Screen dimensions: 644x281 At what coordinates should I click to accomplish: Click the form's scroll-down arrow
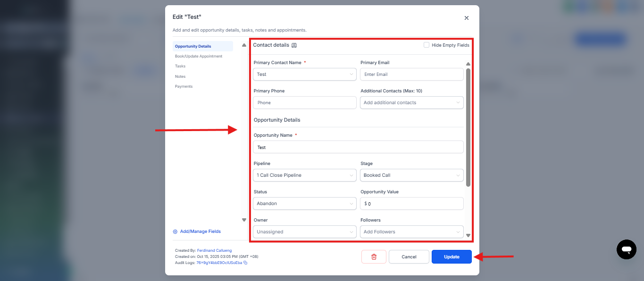click(468, 235)
